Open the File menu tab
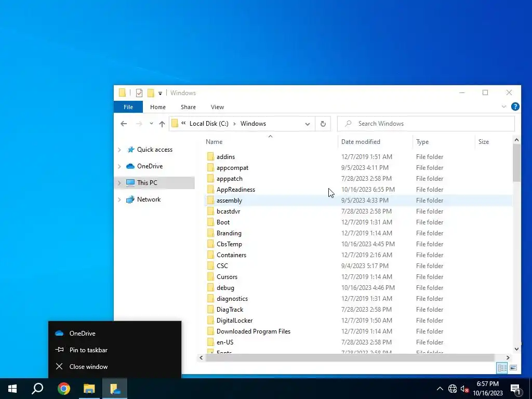The height and width of the screenshot is (399, 532). 128,107
